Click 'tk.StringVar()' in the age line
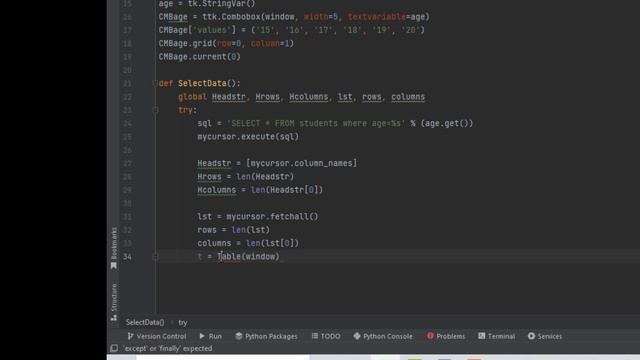 click(221, 4)
